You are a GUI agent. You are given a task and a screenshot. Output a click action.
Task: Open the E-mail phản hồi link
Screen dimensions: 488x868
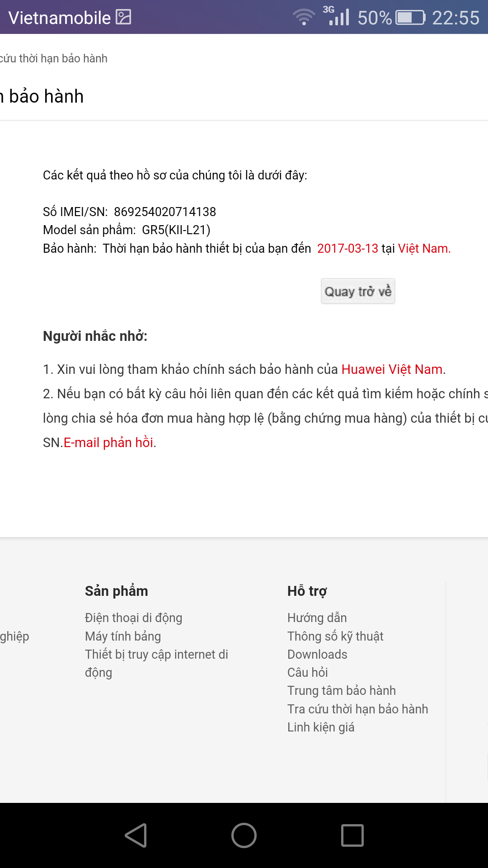pos(108,443)
